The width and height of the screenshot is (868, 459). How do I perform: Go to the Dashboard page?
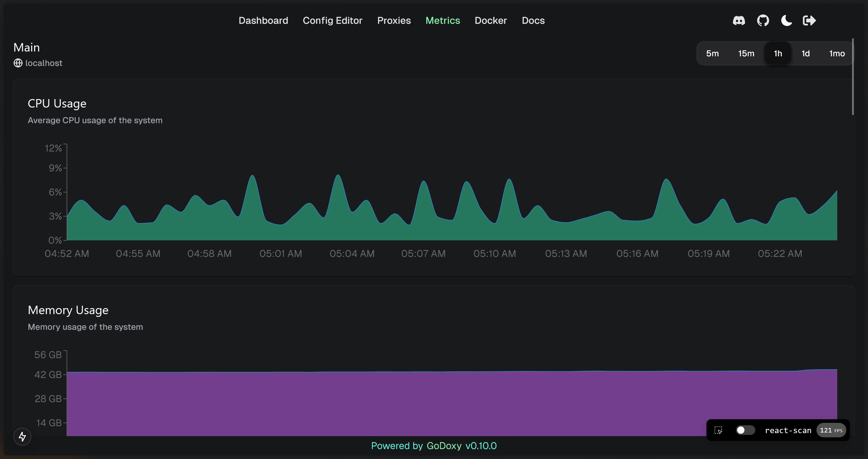click(x=263, y=20)
